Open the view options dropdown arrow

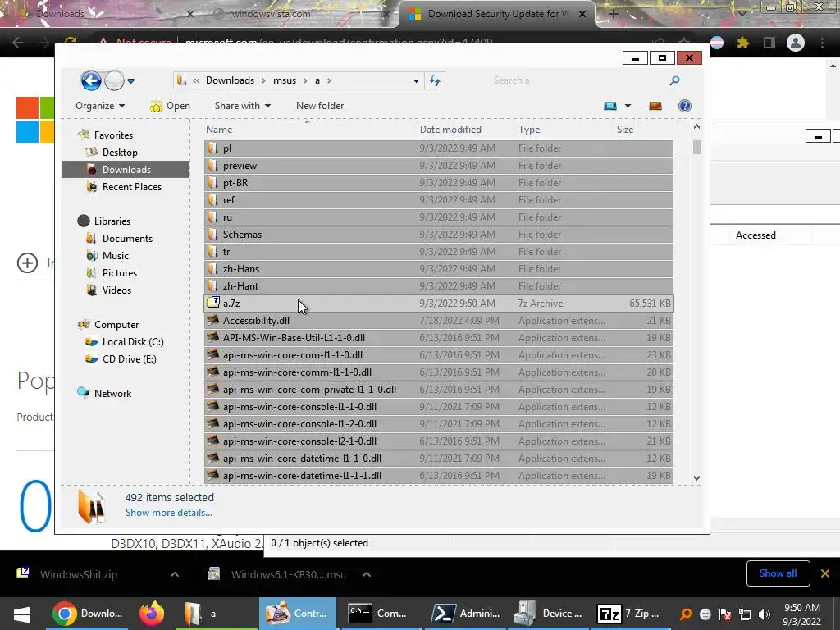tap(628, 106)
